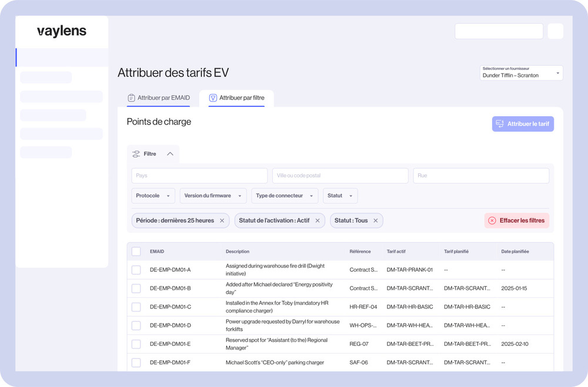The width and height of the screenshot is (588, 387).
Task: Switch to the Attribuer par EMAID tab
Action: coord(159,98)
